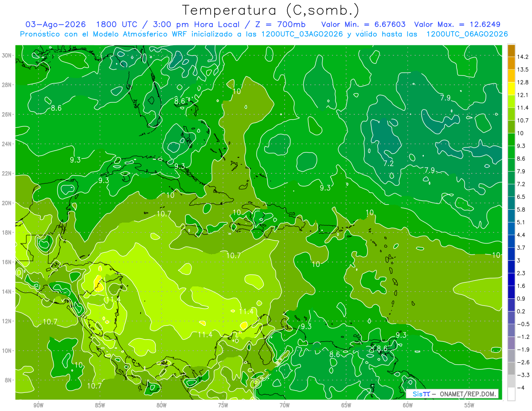Click colorbar label "12.8"
This screenshot has height=411, width=532.
(x=523, y=82)
